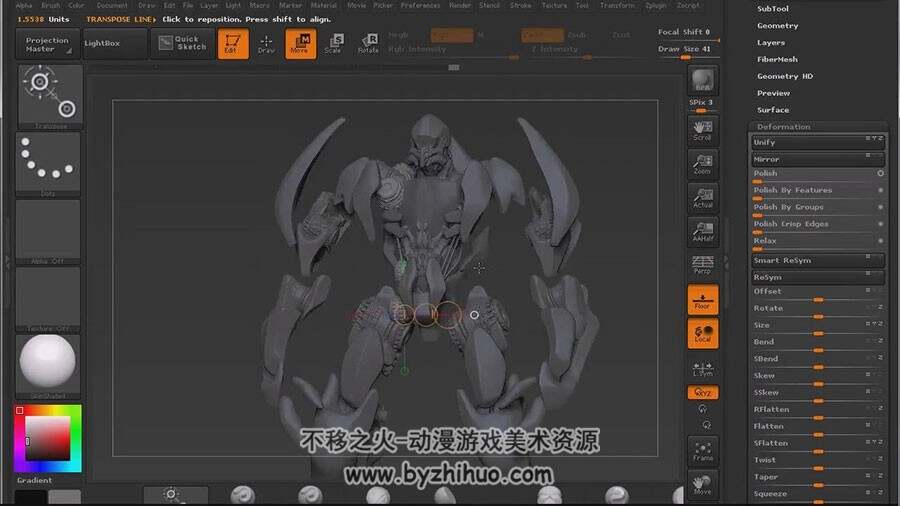Screen dimensions: 900x506
Task: Click the Mirror deformation button
Action: 817,159
